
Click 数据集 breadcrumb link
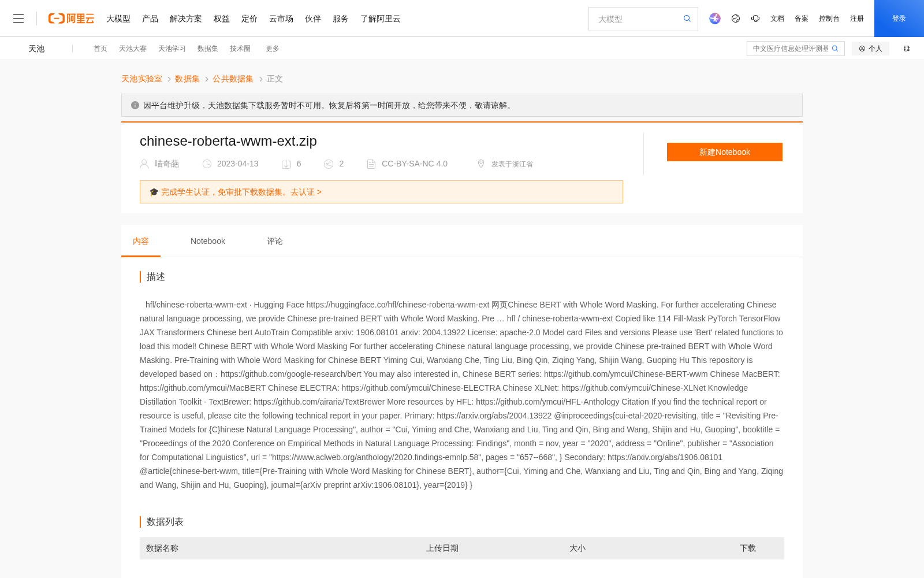187,79
